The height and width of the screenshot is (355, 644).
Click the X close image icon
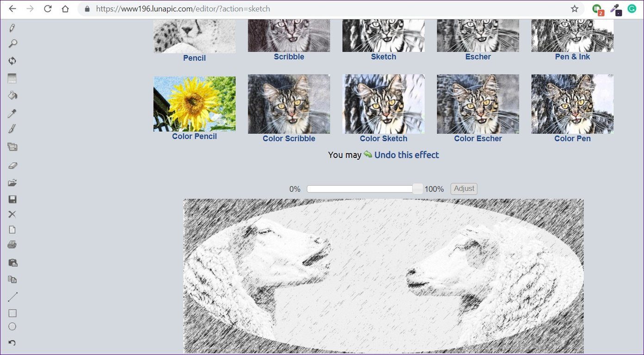[x=12, y=214]
